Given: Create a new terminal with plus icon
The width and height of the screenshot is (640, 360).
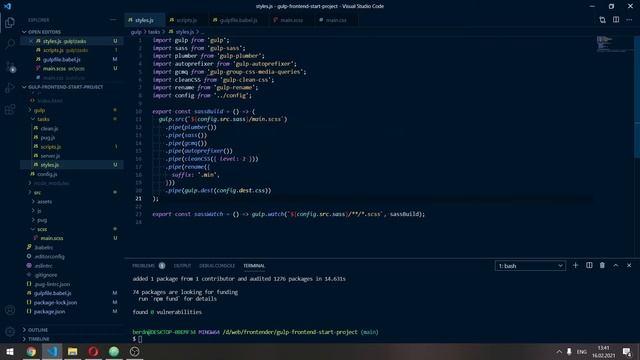Looking at the screenshot, I should [x=576, y=265].
